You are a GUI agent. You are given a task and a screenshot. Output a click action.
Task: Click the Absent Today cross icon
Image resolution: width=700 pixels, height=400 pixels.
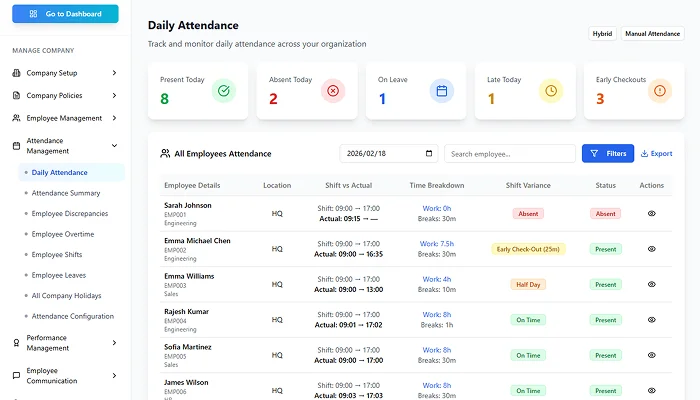pyautogui.click(x=333, y=91)
